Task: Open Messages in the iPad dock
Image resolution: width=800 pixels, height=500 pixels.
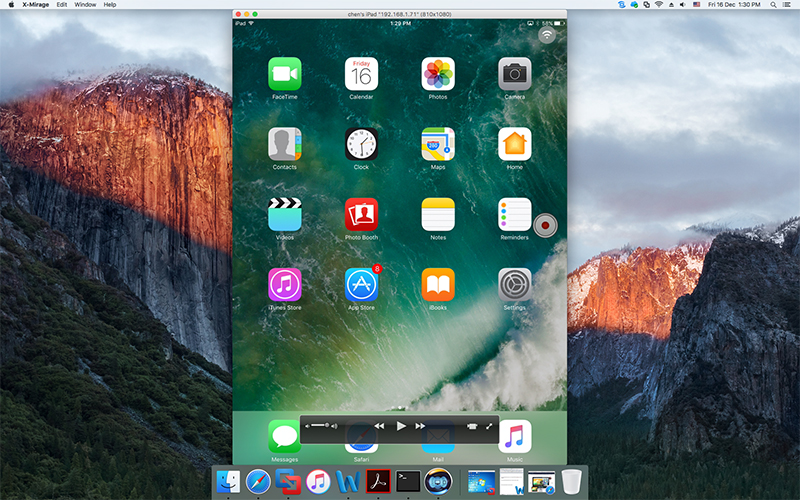Action: (284, 437)
